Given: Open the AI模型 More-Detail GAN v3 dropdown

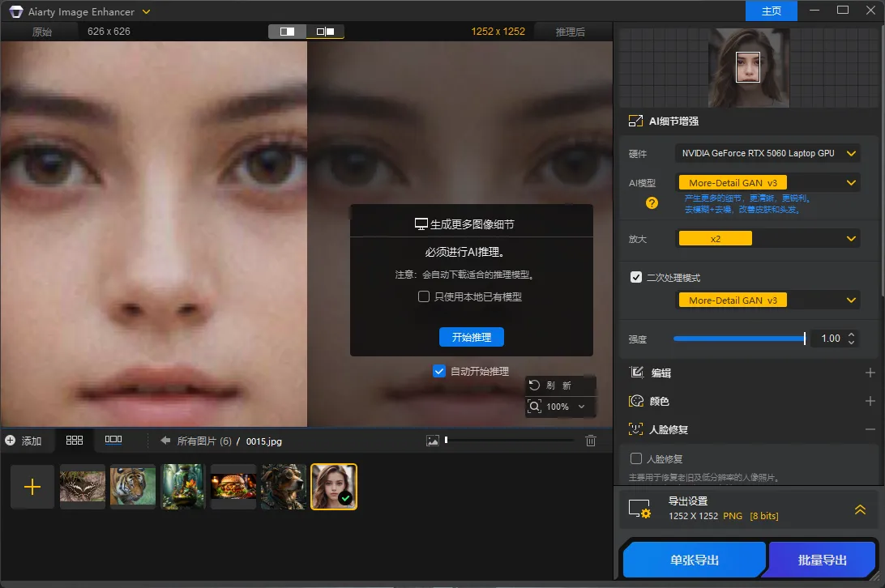Looking at the screenshot, I should tap(767, 183).
